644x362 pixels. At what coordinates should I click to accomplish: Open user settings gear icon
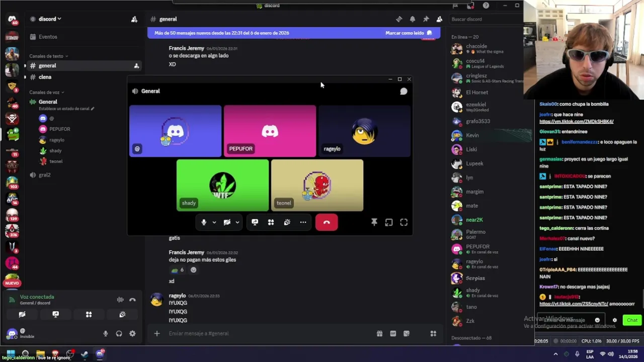click(x=132, y=333)
